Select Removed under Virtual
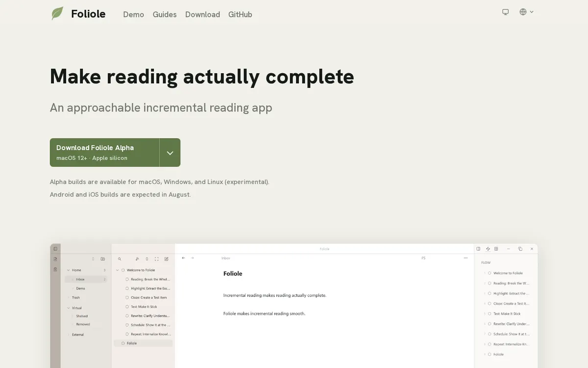 click(83, 324)
